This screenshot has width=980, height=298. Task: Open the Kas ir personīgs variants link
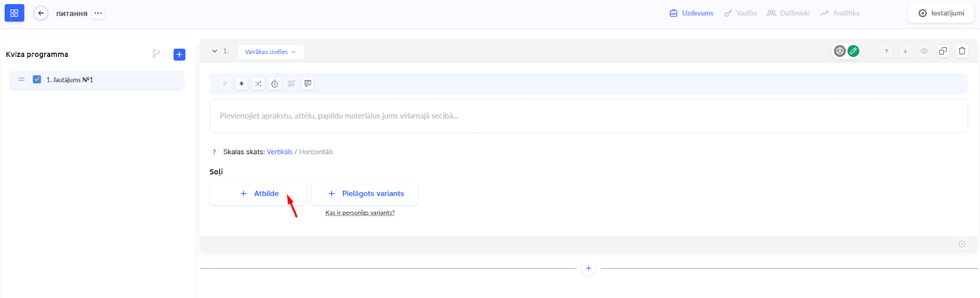point(360,213)
